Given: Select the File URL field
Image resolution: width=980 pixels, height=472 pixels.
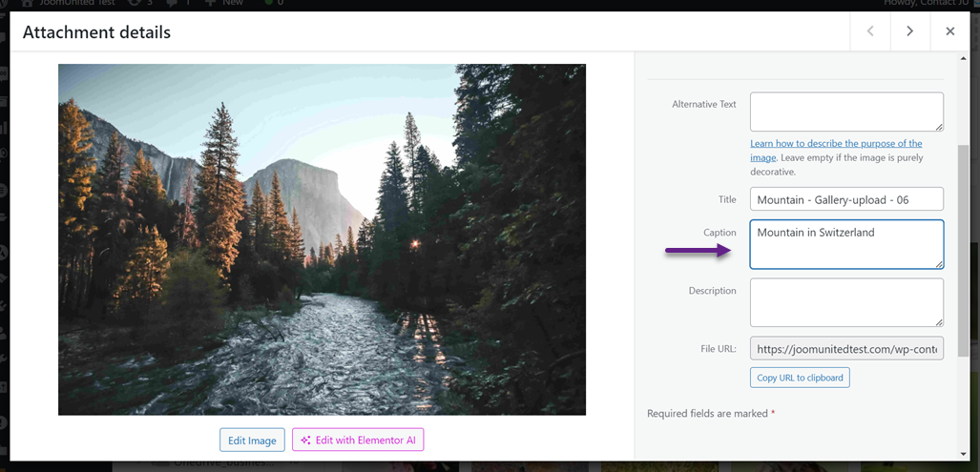Looking at the screenshot, I should 845,349.
